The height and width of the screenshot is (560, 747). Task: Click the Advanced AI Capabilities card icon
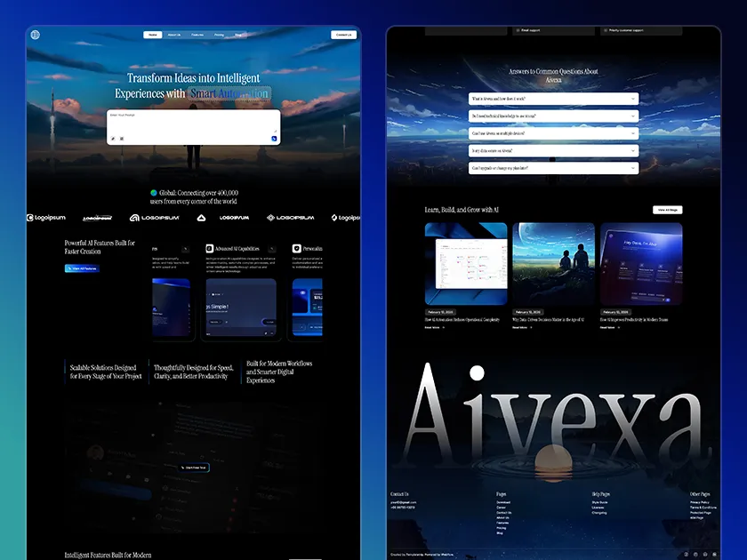209,249
